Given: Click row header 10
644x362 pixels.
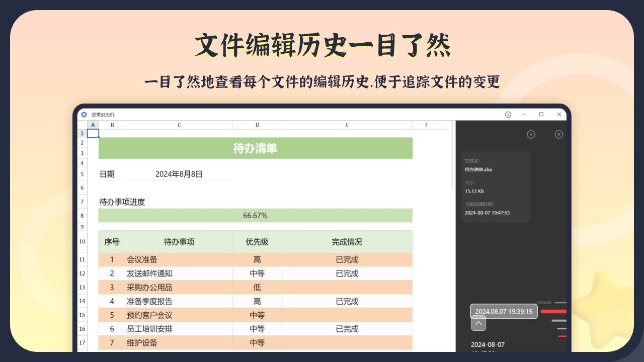Looking at the screenshot, I should [x=82, y=241].
